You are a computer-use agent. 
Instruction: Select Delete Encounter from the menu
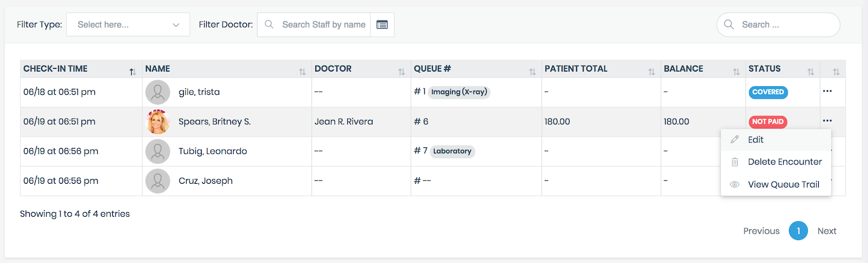(x=784, y=162)
